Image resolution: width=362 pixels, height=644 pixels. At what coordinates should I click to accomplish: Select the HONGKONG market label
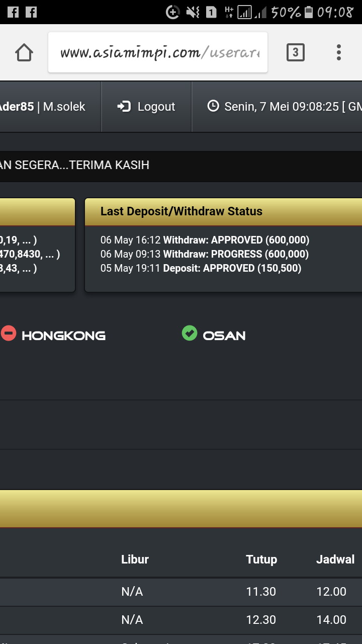point(63,336)
